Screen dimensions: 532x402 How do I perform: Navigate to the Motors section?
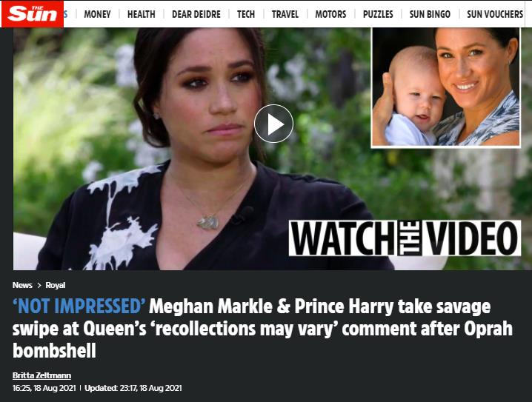[x=330, y=14]
